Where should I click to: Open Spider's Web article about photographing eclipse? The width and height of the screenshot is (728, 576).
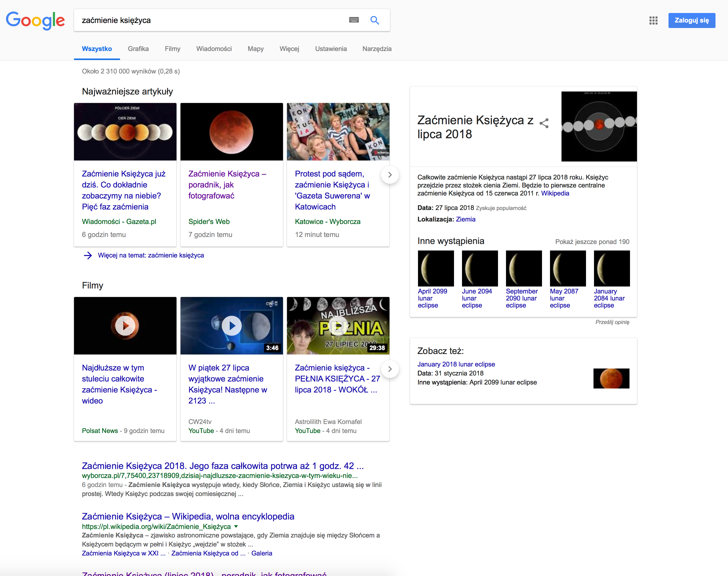tap(227, 185)
